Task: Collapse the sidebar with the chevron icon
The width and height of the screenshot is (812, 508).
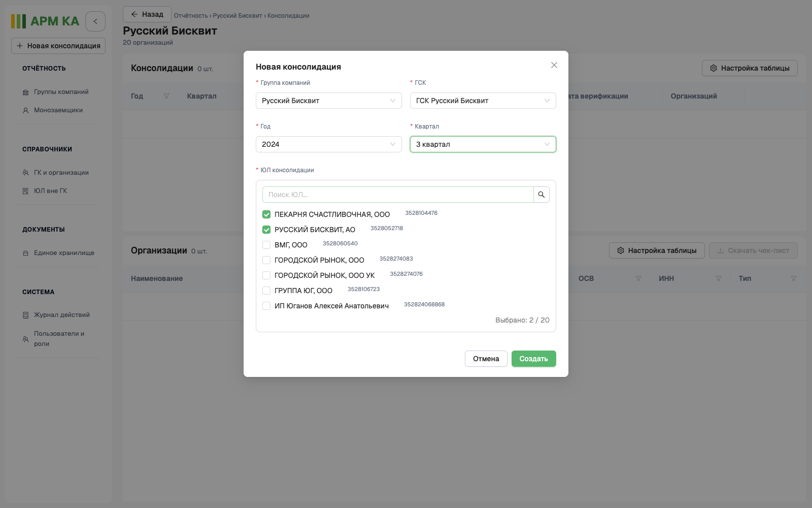Action: click(x=95, y=21)
